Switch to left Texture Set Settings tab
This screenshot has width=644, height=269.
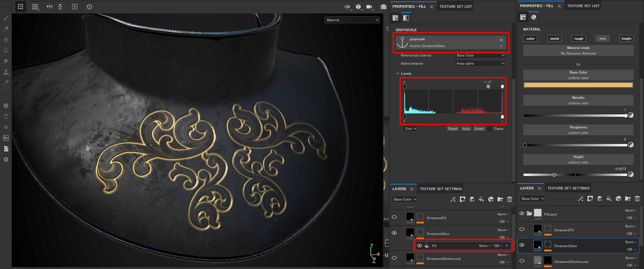[441, 189]
